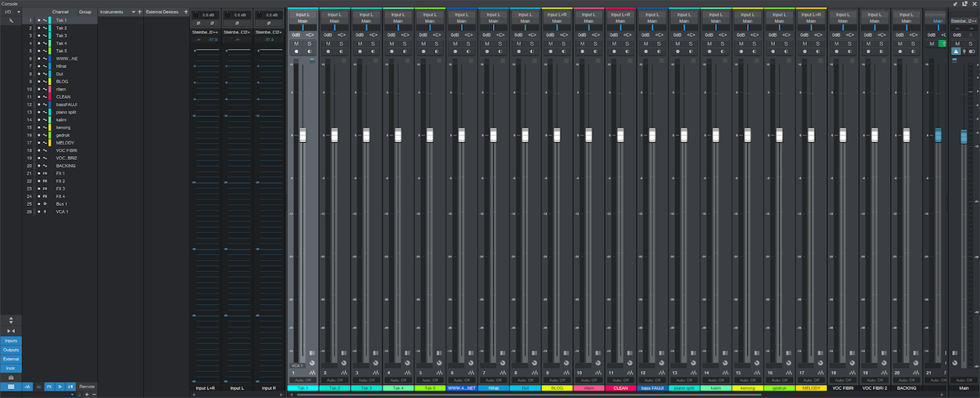Screen dimensions: 980x398
Task: Click the pan slider on the Dut channel
Action: (x=525, y=28)
